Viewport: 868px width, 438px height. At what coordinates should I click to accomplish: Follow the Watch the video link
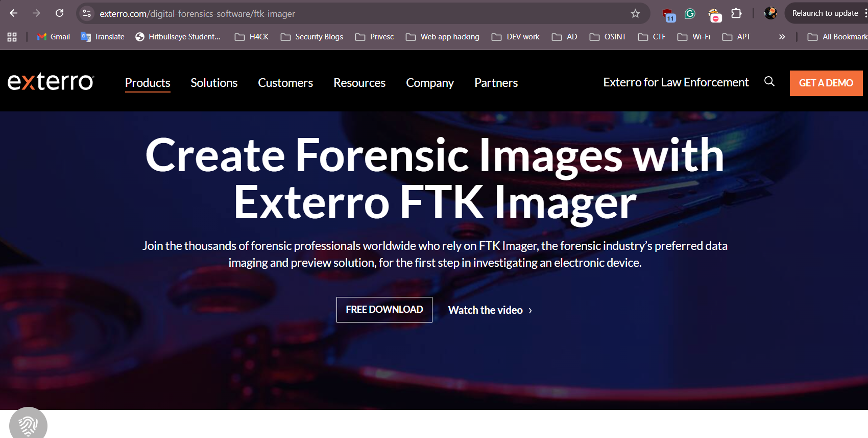[x=490, y=310]
